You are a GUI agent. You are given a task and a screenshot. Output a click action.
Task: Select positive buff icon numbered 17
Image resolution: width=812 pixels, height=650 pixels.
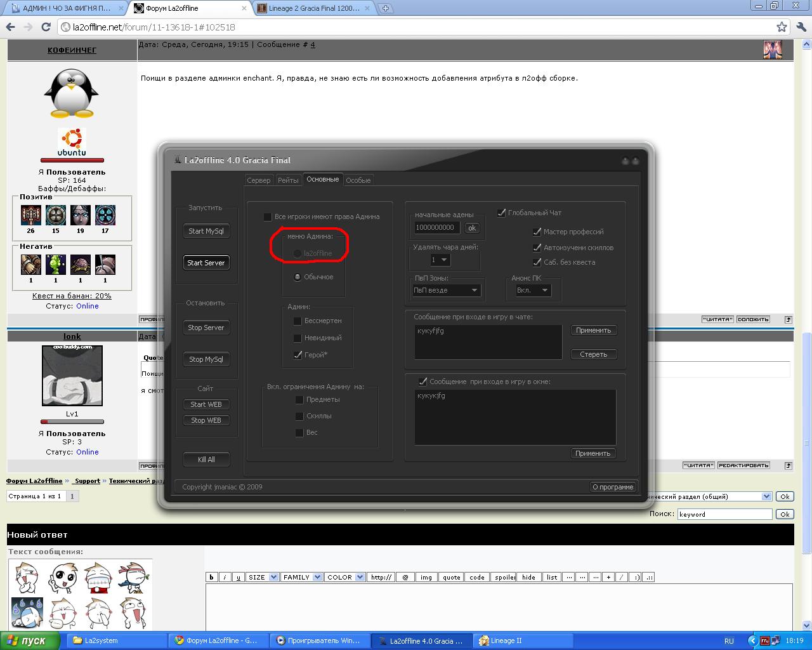click(x=105, y=215)
